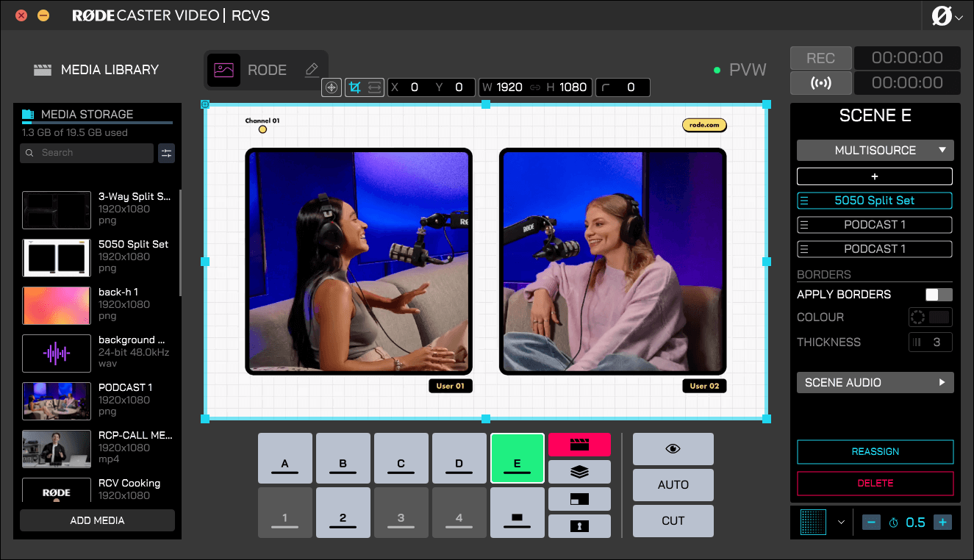Switch to Scene B

[x=343, y=458]
